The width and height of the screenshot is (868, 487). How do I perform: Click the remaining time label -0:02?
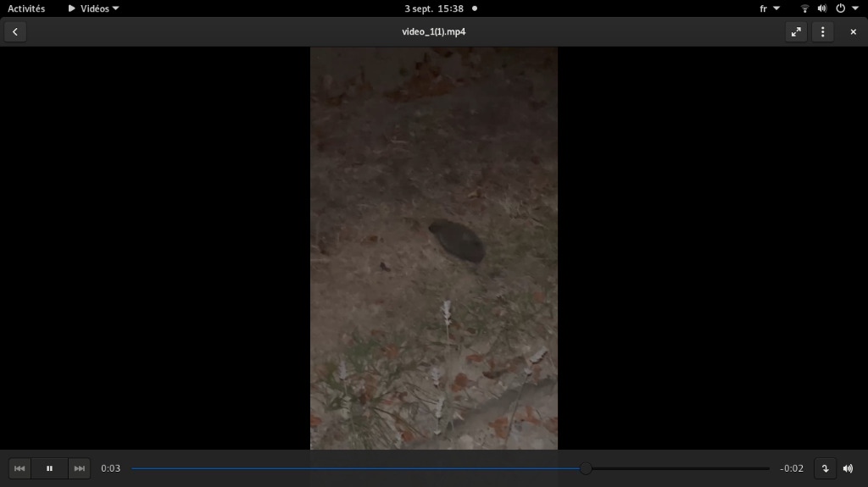pyautogui.click(x=792, y=468)
